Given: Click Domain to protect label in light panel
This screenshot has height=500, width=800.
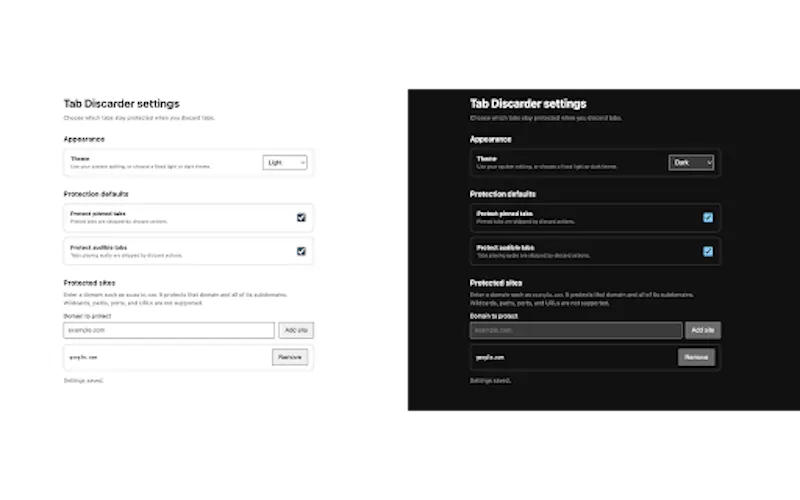Looking at the screenshot, I should click(x=87, y=316).
